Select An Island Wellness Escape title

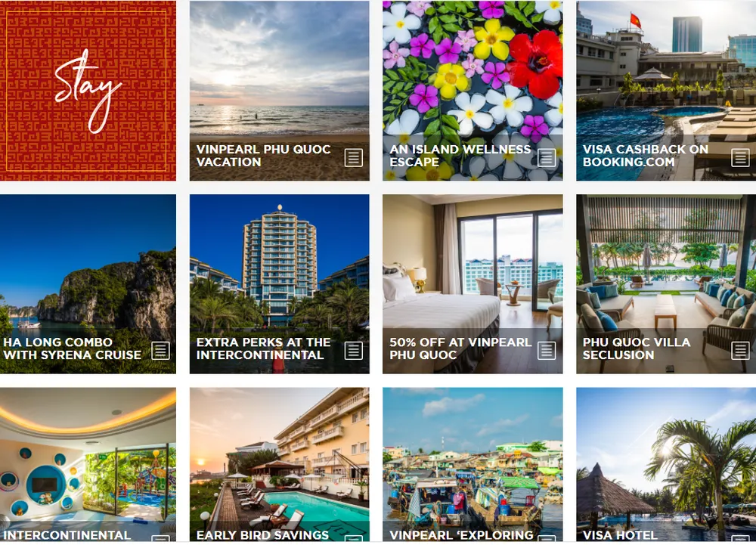tap(460, 156)
